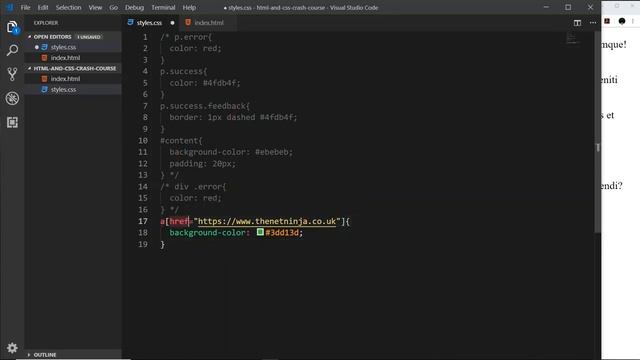640x360 pixels.
Task: Click the background-color property on line 18
Action: (x=207, y=233)
